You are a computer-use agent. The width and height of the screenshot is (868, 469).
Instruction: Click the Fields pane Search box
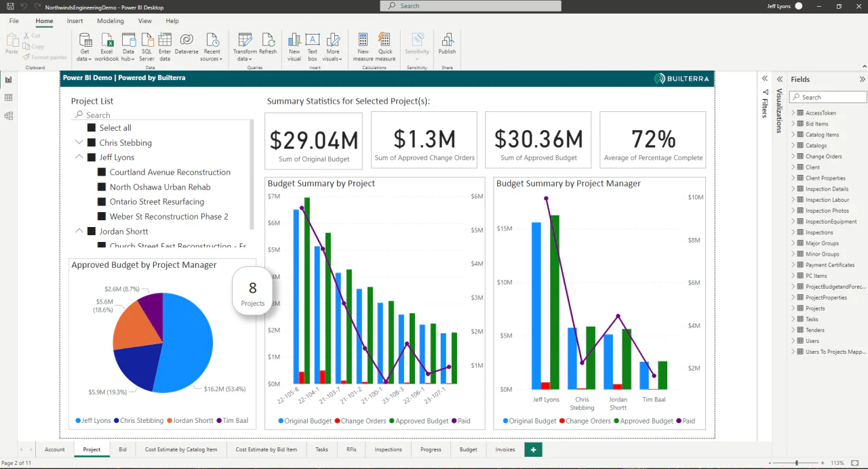click(829, 97)
